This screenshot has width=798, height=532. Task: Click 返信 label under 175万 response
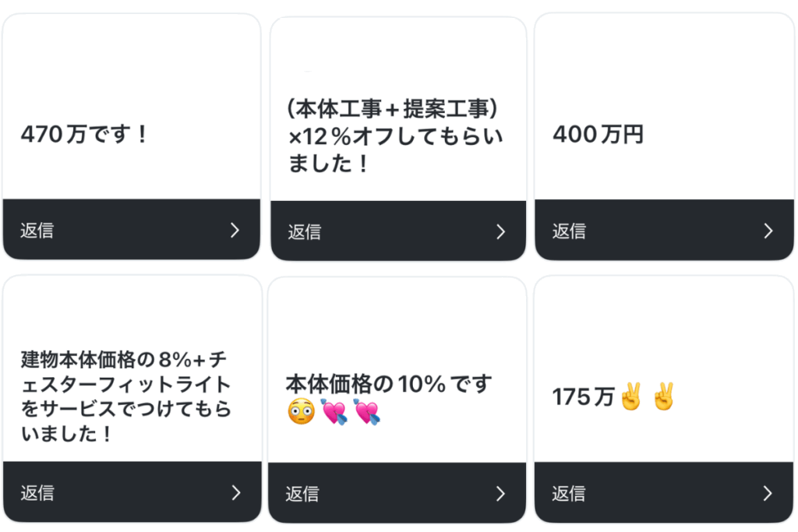(x=568, y=493)
